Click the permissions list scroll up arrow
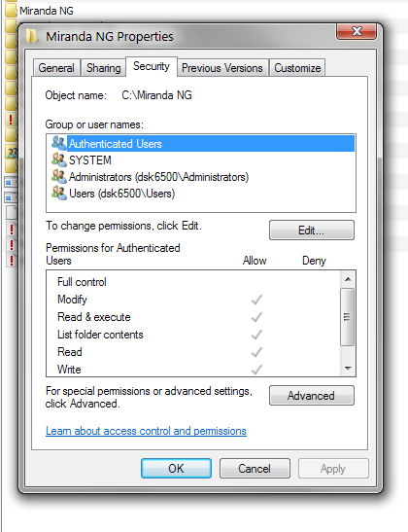The height and width of the screenshot is (532, 408). pyautogui.click(x=348, y=279)
